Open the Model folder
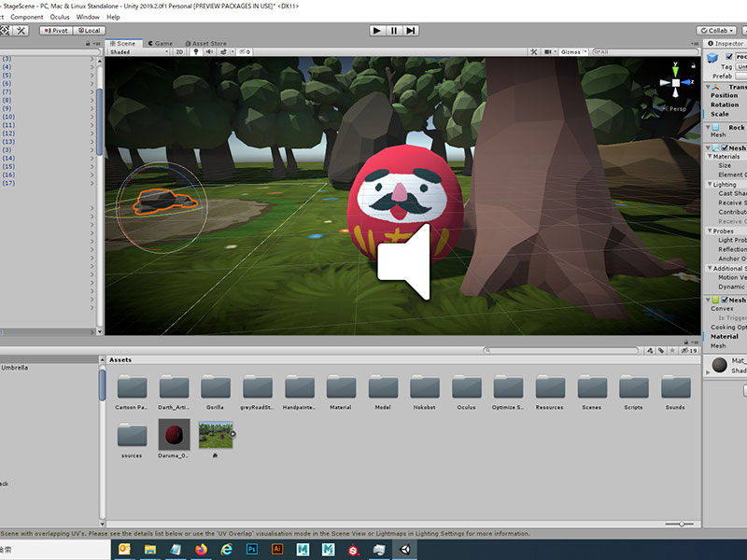Viewport: 747px width, 560px height. [x=383, y=392]
